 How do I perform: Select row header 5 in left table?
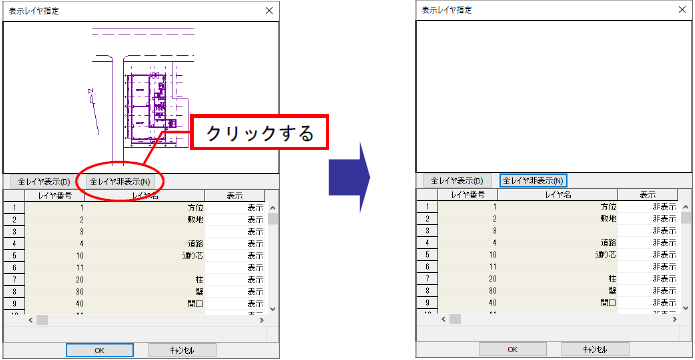click(15, 255)
